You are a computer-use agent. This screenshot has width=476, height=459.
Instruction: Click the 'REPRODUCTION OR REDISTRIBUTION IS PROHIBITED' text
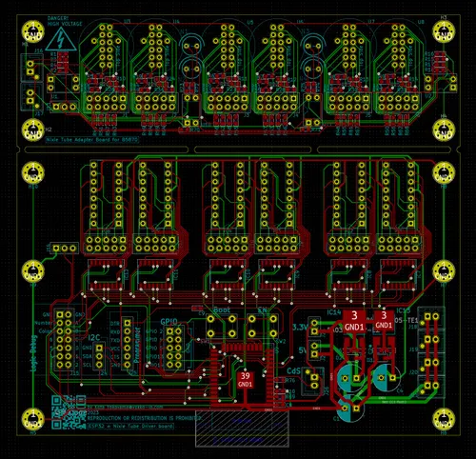[144, 418]
